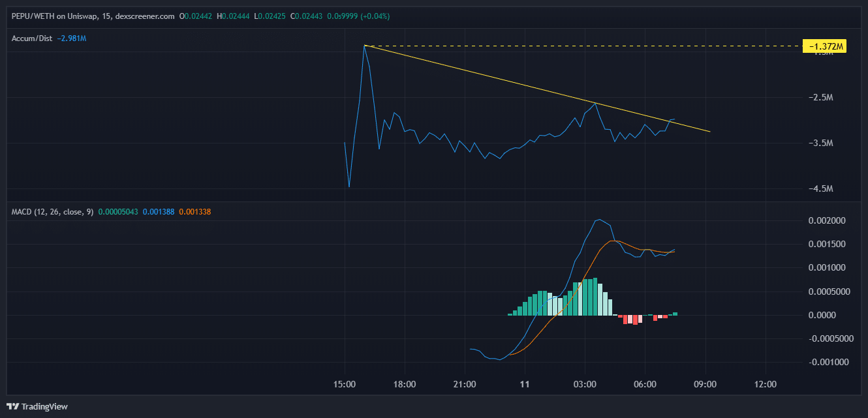Click the 03:00 time axis label
Screen dimensions: 868x418
[x=585, y=383]
